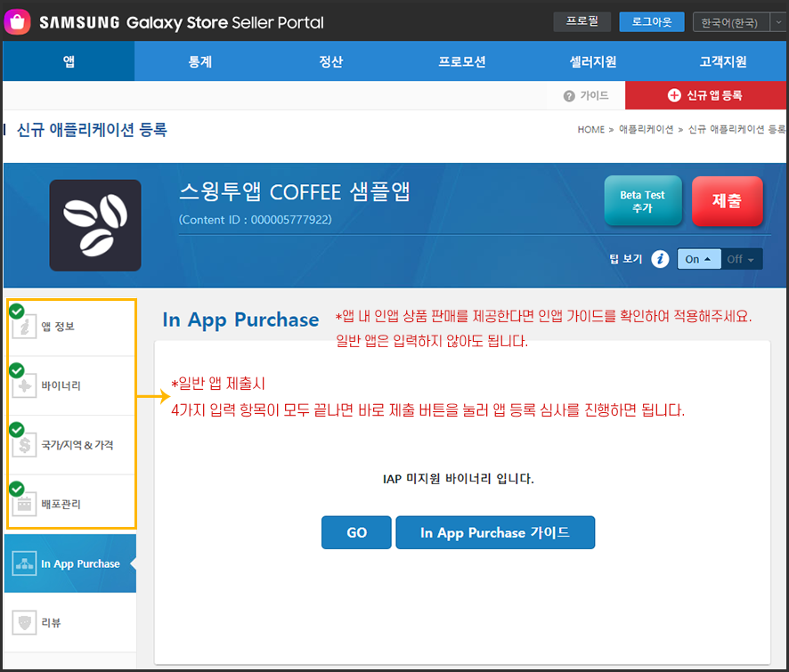This screenshot has height=672, width=789.
Task: Click the Beta Test 추가 button
Action: click(642, 201)
